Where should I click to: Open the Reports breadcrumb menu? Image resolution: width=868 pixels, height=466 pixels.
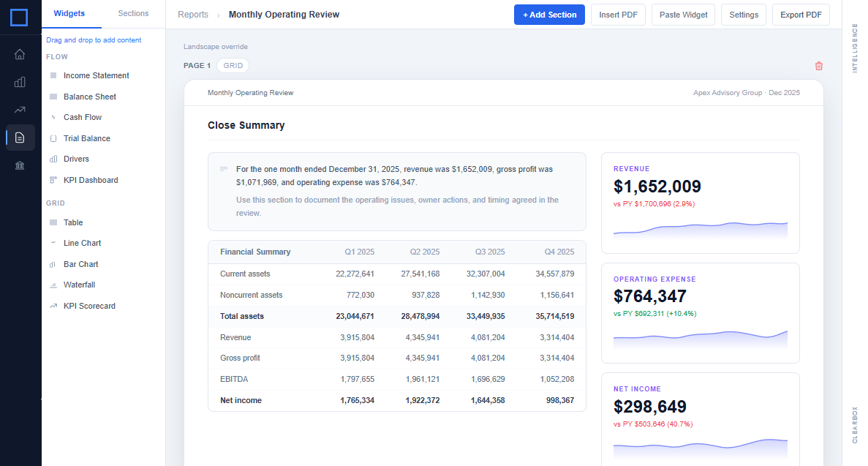point(192,14)
